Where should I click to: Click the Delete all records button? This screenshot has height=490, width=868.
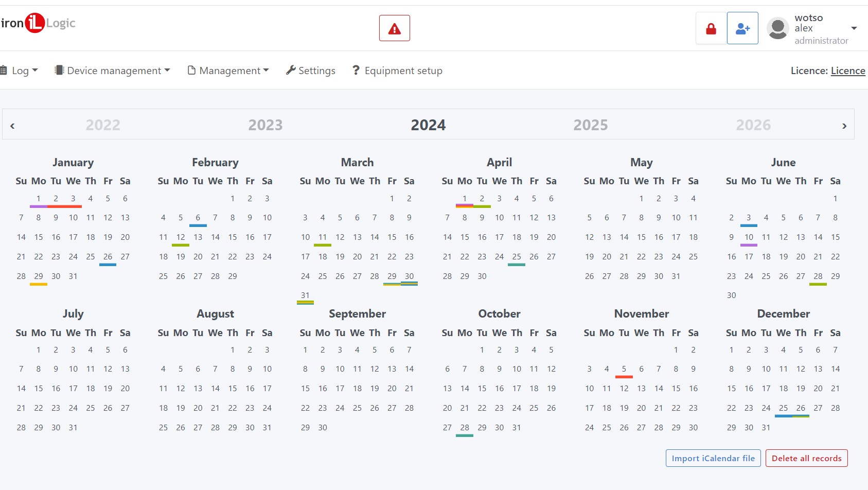tap(806, 458)
